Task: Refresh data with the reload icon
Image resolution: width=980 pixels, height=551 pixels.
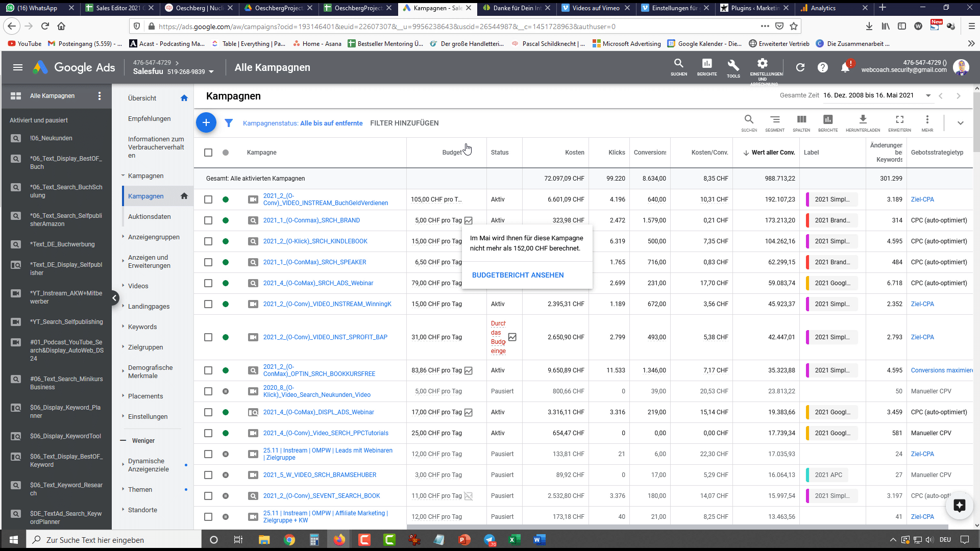Action: pos(800,67)
